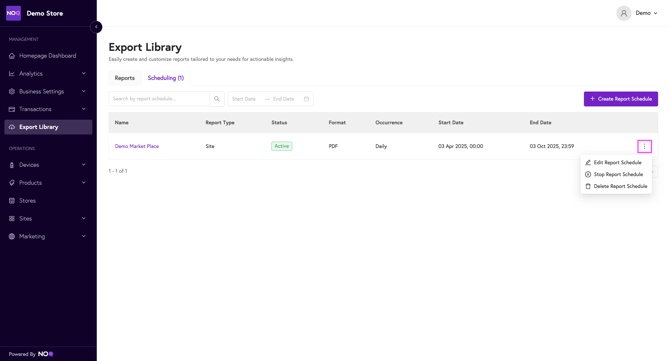Click the Analytics chart icon

(12, 73)
